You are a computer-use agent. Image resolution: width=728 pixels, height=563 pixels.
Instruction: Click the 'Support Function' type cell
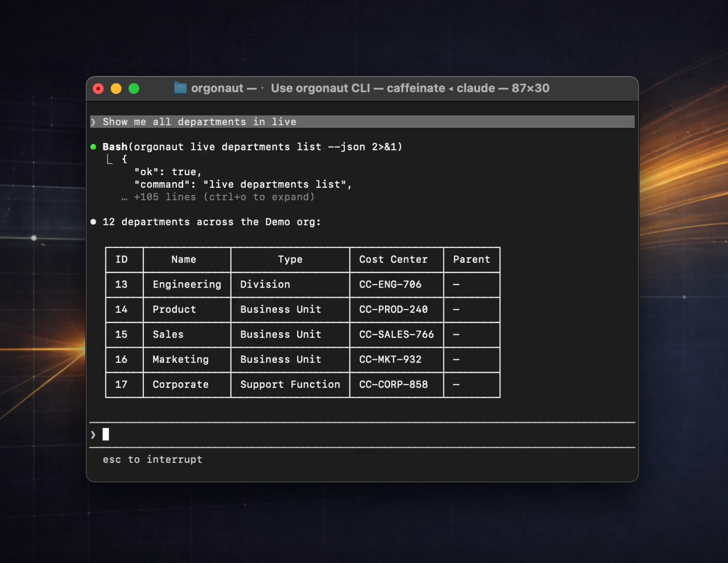[290, 384]
